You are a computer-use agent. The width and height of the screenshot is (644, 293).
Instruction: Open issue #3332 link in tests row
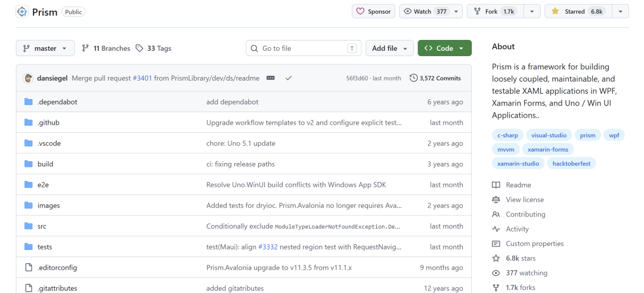[268, 247]
